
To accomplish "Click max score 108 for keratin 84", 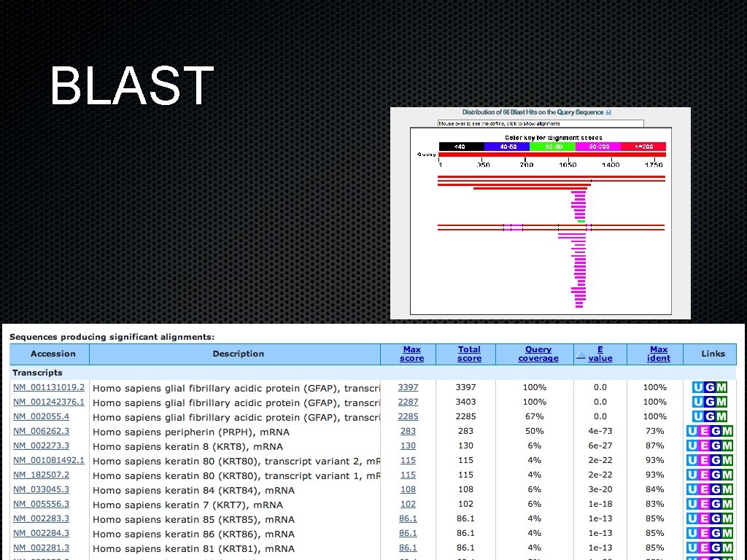I will click(x=409, y=489).
